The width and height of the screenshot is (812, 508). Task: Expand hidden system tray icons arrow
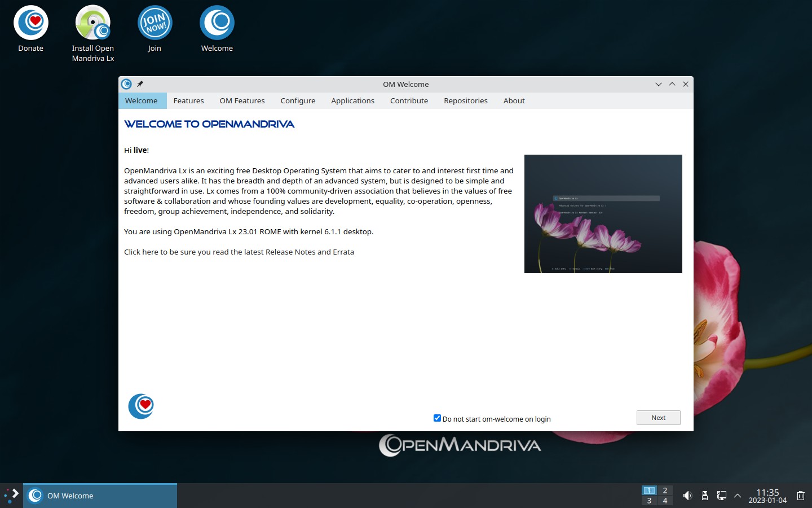pyautogui.click(x=738, y=496)
